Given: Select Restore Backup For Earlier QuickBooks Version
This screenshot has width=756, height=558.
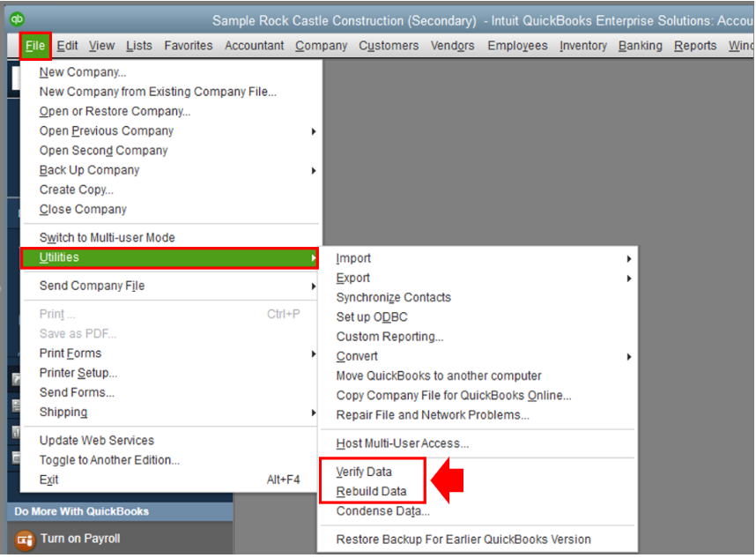Looking at the screenshot, I should [478, 540].
